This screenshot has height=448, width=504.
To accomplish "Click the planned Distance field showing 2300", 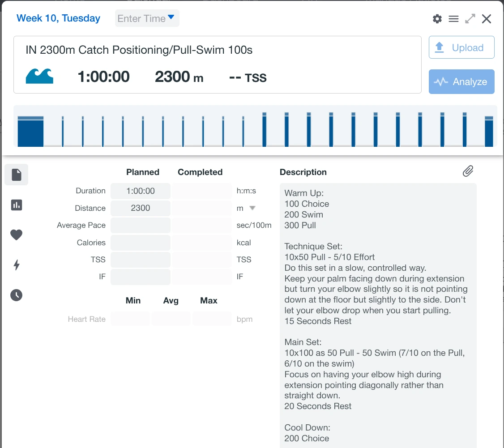I will 140,208.
